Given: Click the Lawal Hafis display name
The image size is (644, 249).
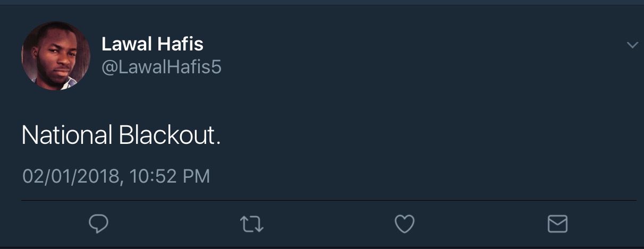Looking at the screenshot, I should [x=152, y=45].
